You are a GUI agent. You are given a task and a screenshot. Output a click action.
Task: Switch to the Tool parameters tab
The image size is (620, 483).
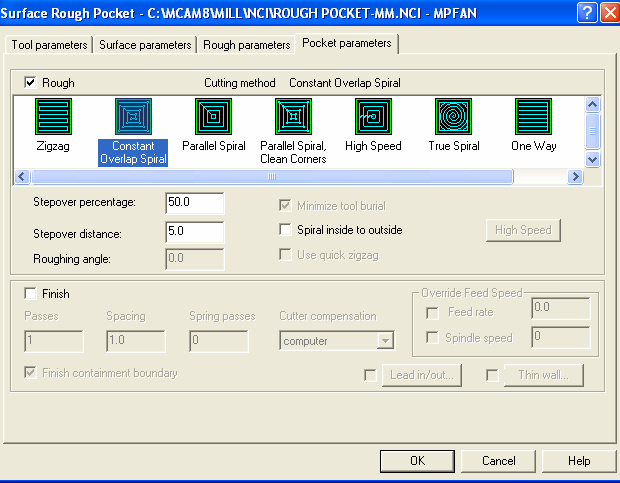[x=49, y=45]
